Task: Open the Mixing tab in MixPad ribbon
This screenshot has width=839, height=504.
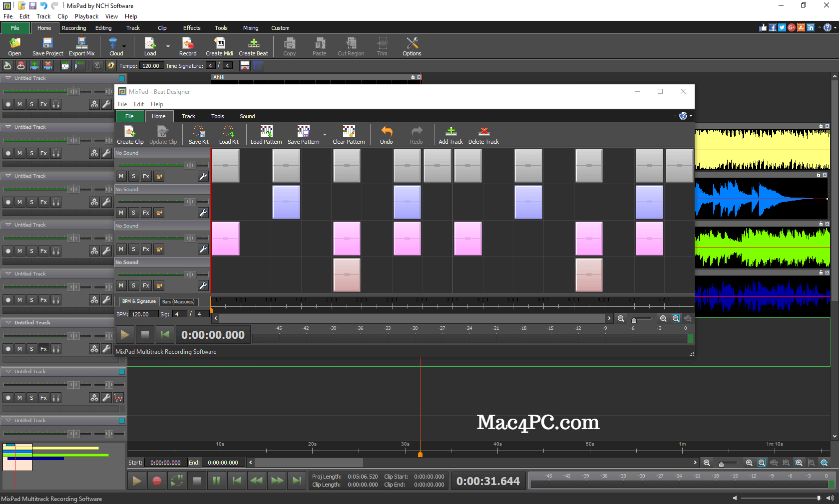Action: point(251,28)
